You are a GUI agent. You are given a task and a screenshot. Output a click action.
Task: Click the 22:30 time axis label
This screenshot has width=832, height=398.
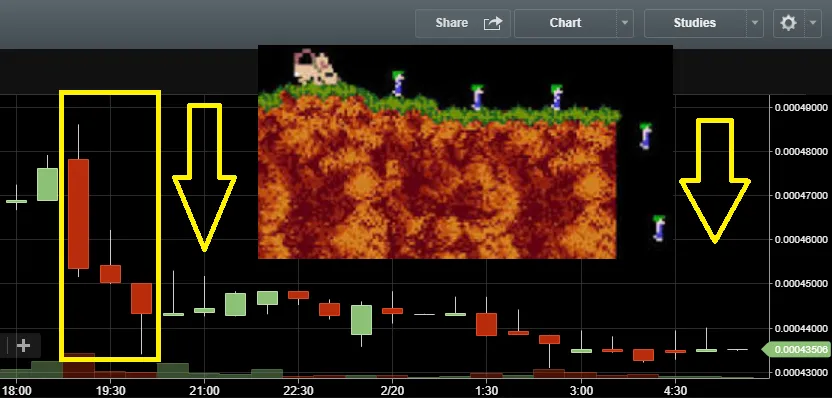point(299,391)
